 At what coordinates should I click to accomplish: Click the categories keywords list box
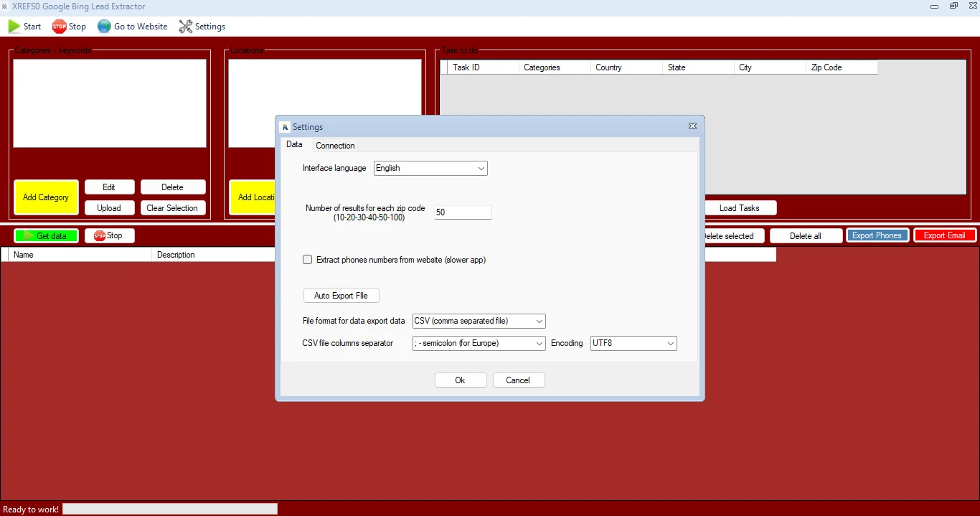tap(110, 103)
